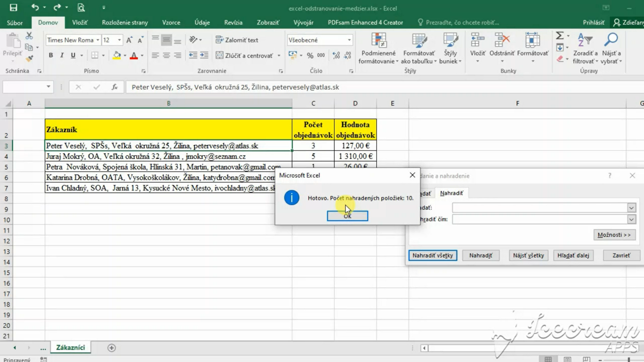Expand the Nahradiť čím dropdown arrow
This screenshot has height=362, width=644.
[631, 220]
